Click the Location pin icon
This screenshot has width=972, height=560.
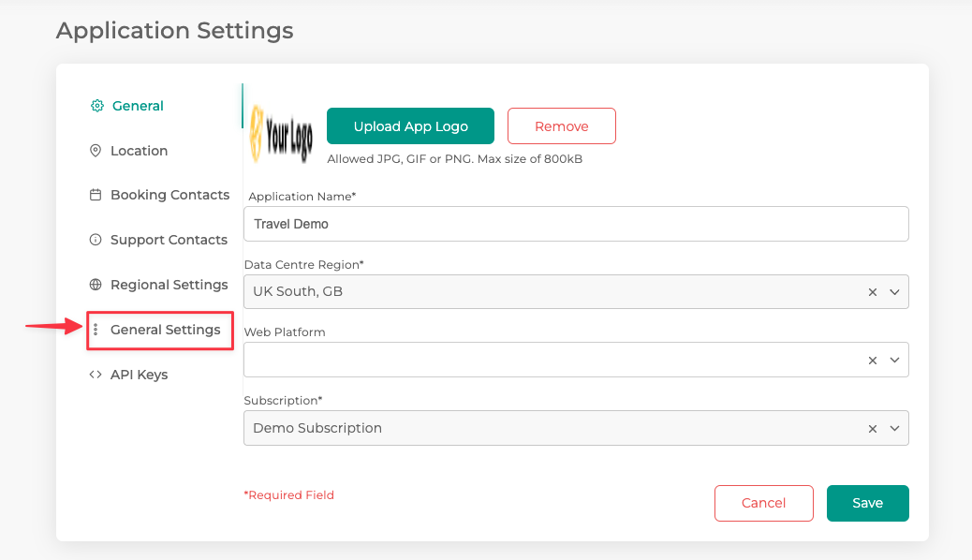pos(95,151)
